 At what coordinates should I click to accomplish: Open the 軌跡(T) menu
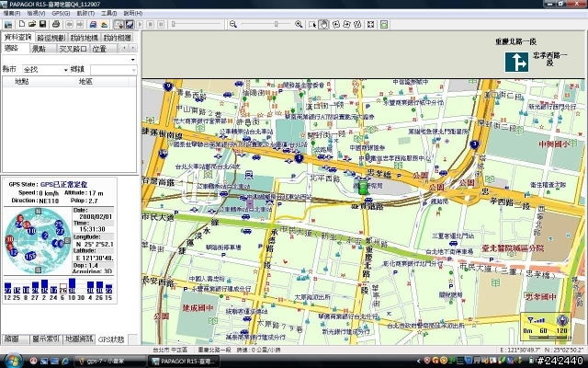tap(85, 13)
